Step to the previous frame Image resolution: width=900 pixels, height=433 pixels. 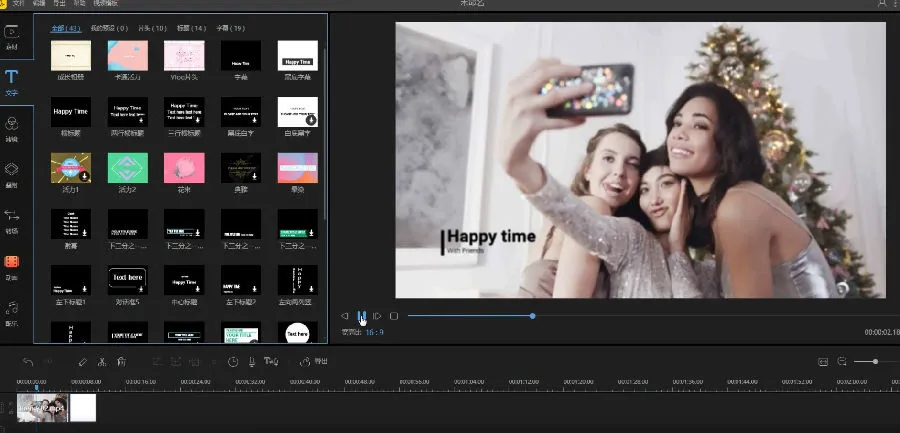345,316
